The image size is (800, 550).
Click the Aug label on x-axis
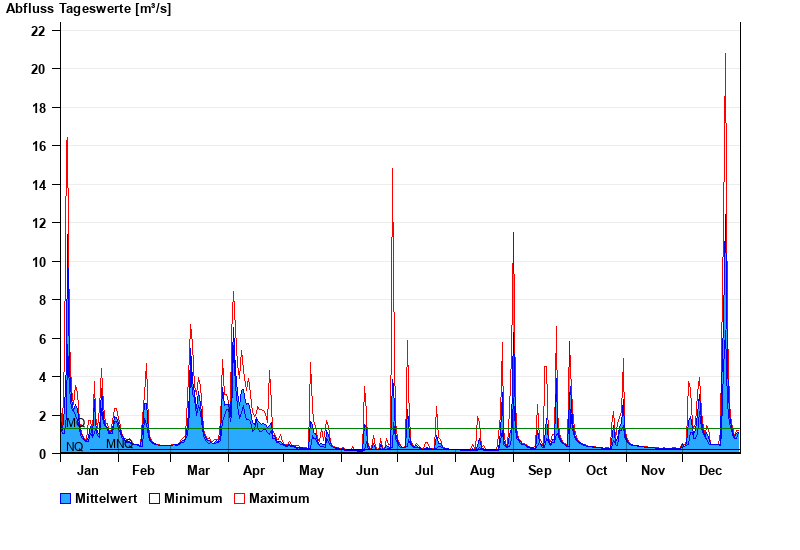point(482,471)
